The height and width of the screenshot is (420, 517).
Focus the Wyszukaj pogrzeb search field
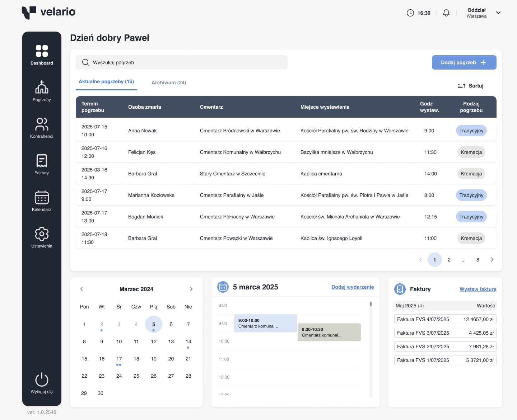pos(182,62)
